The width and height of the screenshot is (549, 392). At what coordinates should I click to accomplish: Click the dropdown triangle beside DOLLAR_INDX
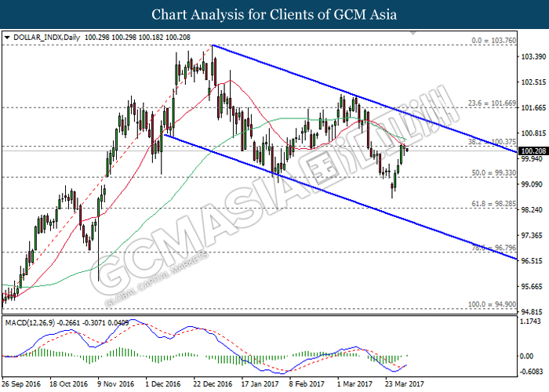pyautogui.click(x=7, y=38)
